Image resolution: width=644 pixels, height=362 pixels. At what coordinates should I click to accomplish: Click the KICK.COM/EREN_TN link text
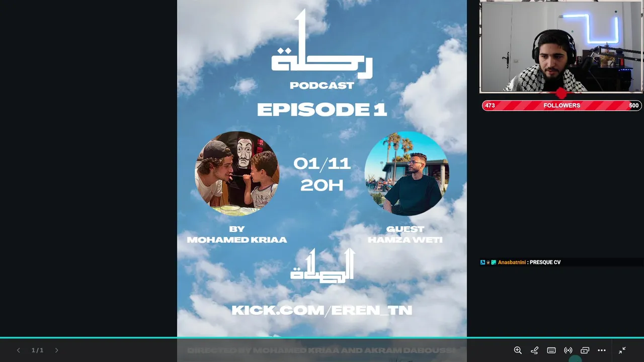point(322,310)
